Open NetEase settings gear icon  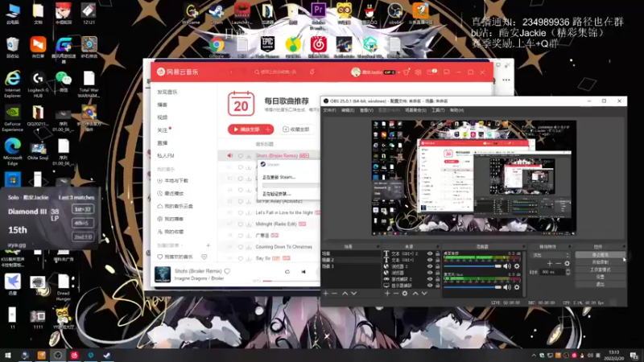(x=418, y=72)
